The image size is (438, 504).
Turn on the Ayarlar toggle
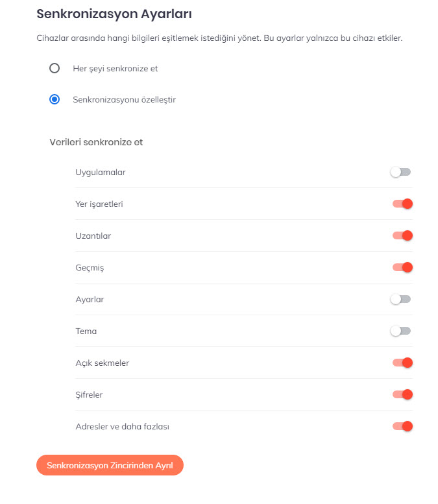[x=401, y=299]
